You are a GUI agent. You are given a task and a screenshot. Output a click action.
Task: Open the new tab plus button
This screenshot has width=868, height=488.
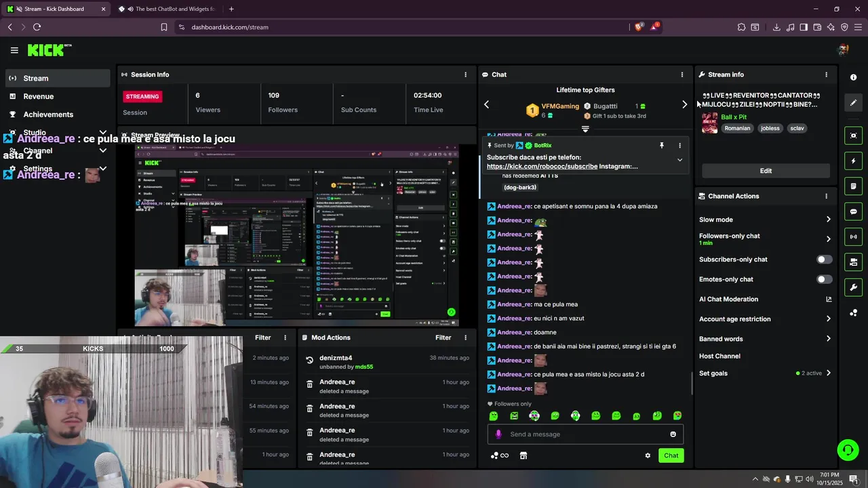coord(231,9)
